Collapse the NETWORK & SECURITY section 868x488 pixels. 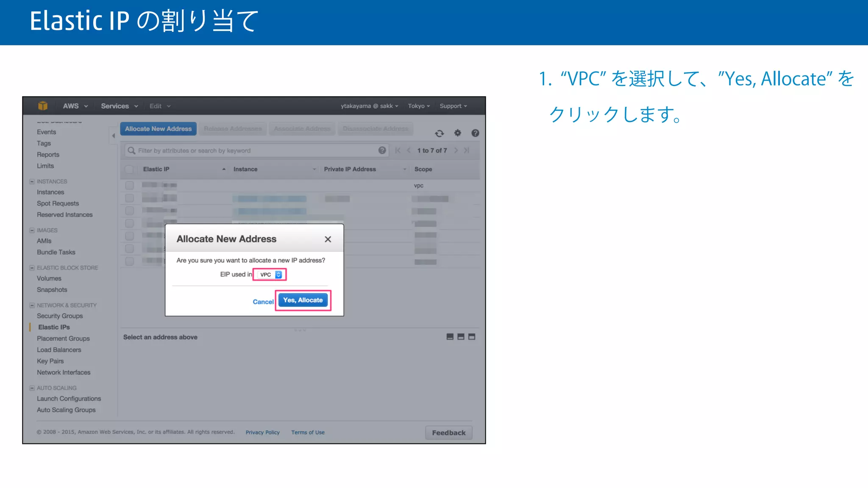coord(32,305)
